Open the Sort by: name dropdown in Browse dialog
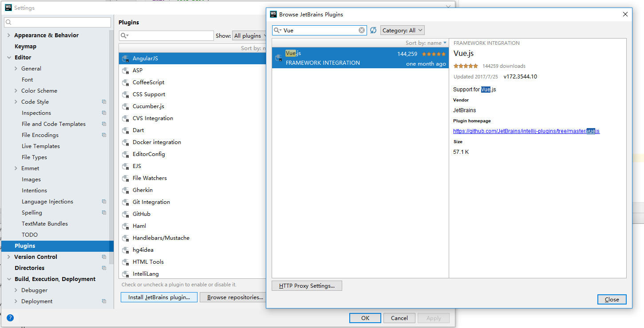The image size is (644, 328). (426, 43)
